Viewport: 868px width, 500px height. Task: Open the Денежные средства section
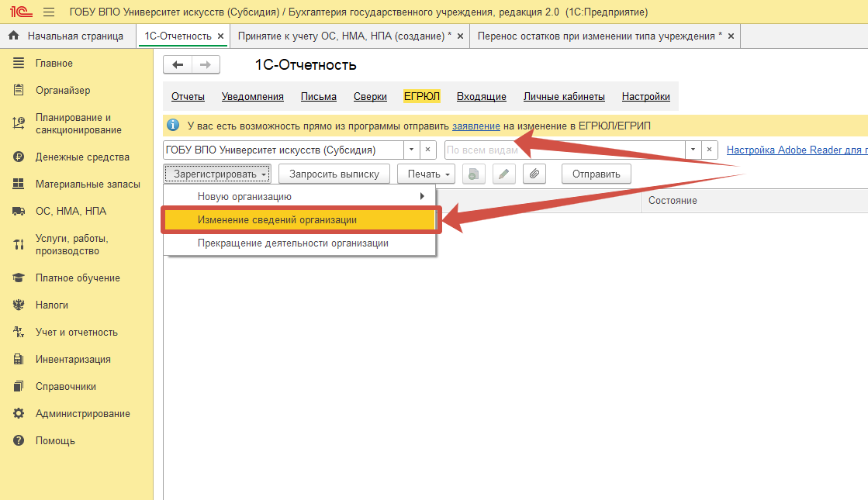pyautogui.click(x=82, y=157)
